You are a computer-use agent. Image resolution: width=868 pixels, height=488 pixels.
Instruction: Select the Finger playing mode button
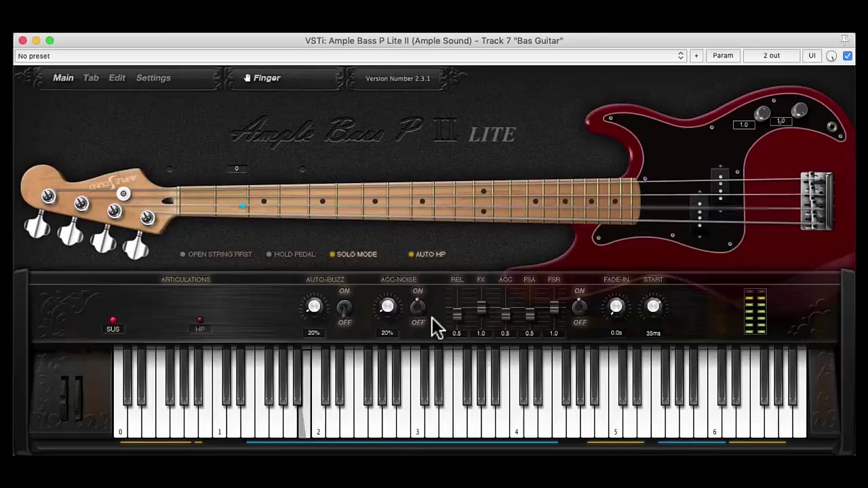pyautogui.click(x=262, y=78)
